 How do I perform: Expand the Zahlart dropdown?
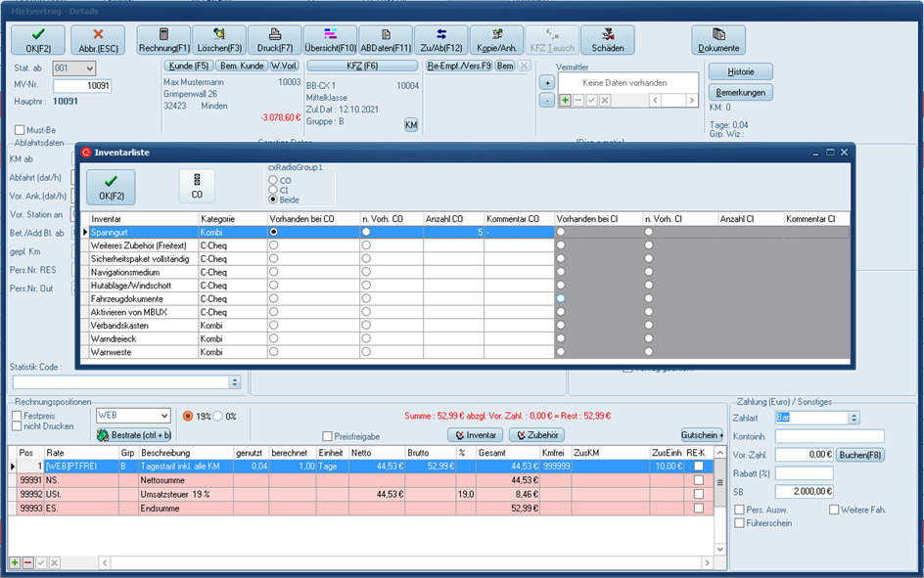coord(855,418)
